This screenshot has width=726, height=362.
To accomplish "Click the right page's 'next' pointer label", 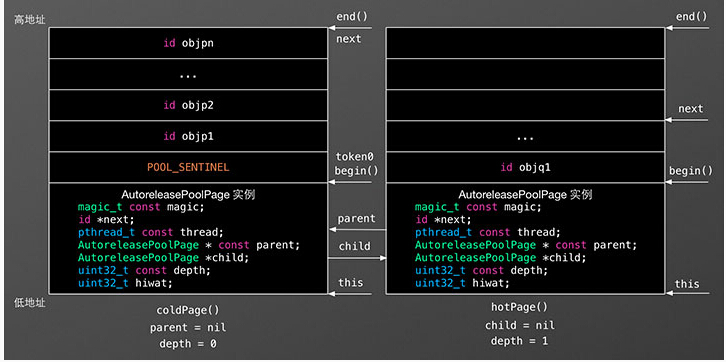I will 690,109.
